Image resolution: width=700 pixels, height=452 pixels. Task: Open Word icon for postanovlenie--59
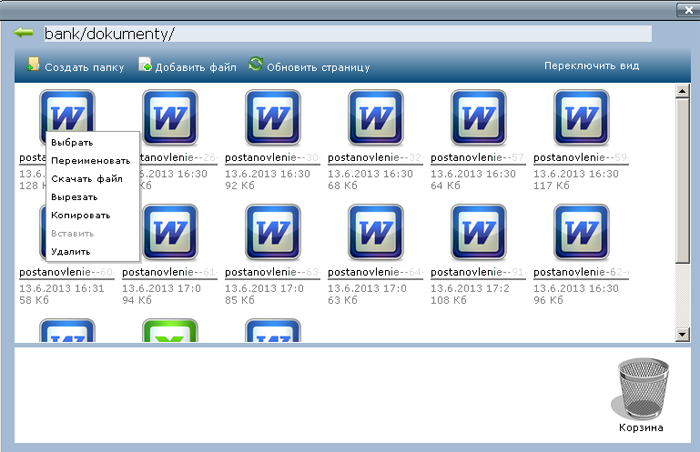pyautogui.click(x=581, y=117)
